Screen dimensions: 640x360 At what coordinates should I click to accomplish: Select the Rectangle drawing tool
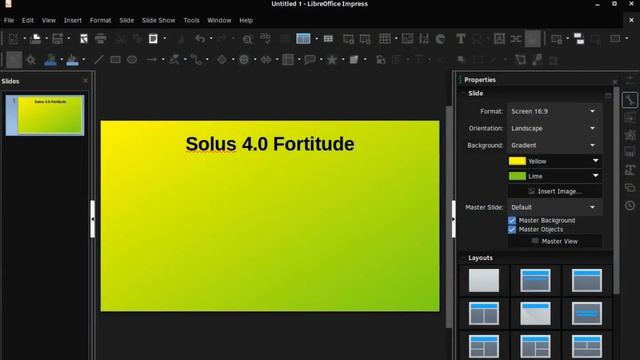(116, 60)
